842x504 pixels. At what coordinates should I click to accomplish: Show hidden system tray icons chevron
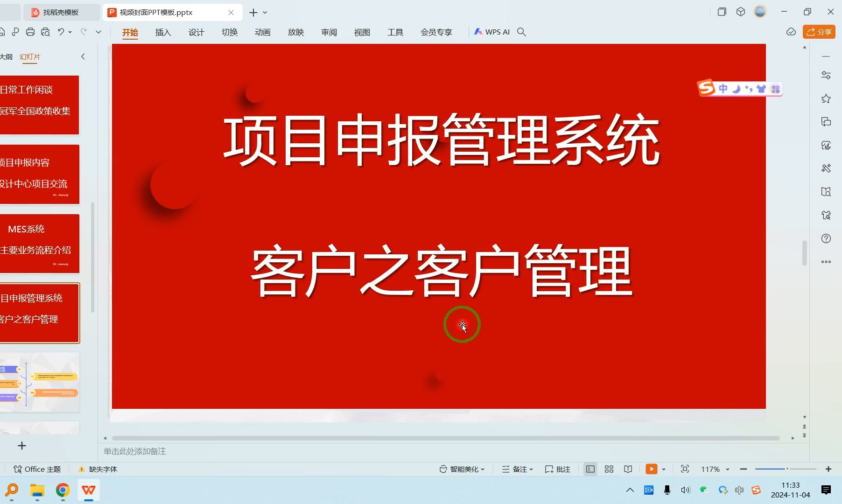pos(630,490)
